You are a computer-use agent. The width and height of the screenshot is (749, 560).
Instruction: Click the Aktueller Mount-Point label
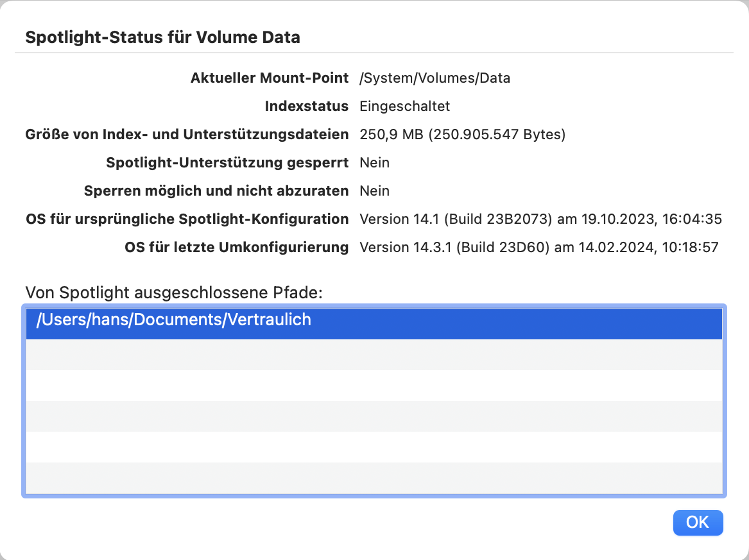click(x=270, y=78)
